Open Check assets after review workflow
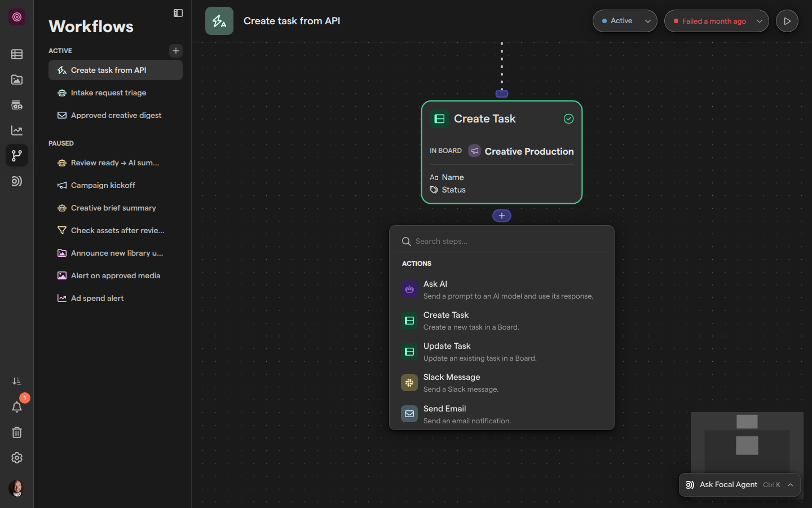 point(116,230)
